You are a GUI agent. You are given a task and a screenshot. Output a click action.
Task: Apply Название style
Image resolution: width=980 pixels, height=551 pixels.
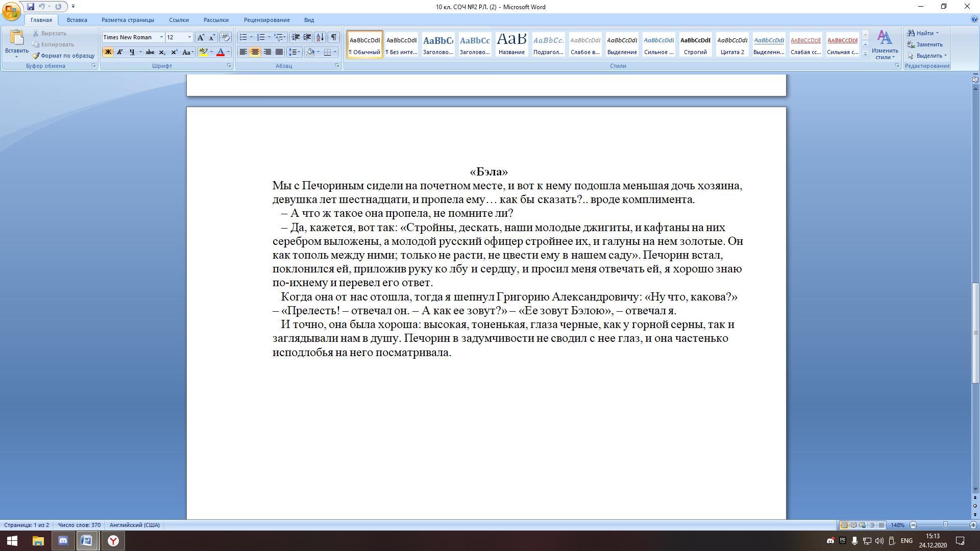pyautogui.click(x=511, y=44)
